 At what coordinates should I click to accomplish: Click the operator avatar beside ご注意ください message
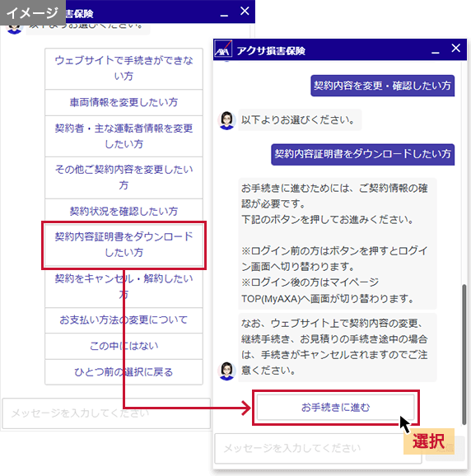pos(226,371)
